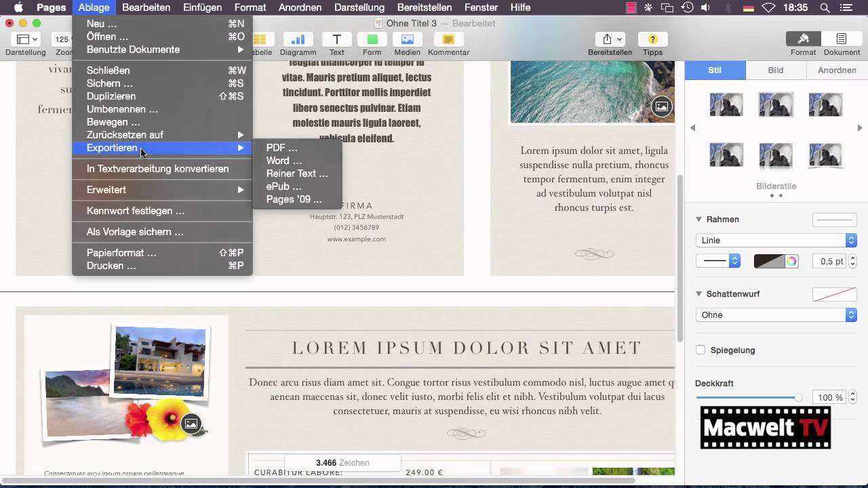Insert a shape with Form icon

click(x=372, y=39)
